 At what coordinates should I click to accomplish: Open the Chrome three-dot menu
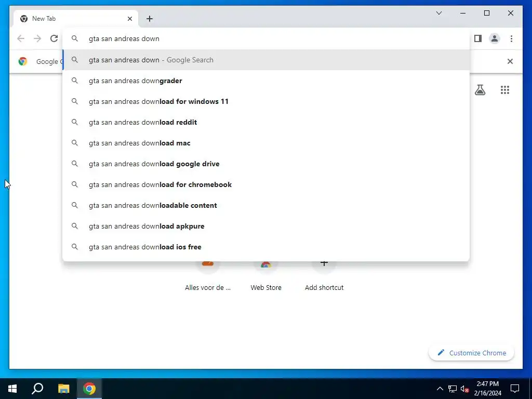tap(511, 38)
